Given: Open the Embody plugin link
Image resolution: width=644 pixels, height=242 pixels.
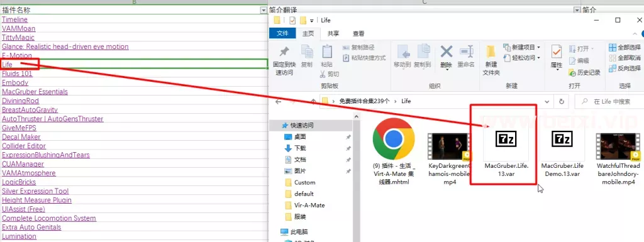Looking at the screenshot, I should 15,82.
